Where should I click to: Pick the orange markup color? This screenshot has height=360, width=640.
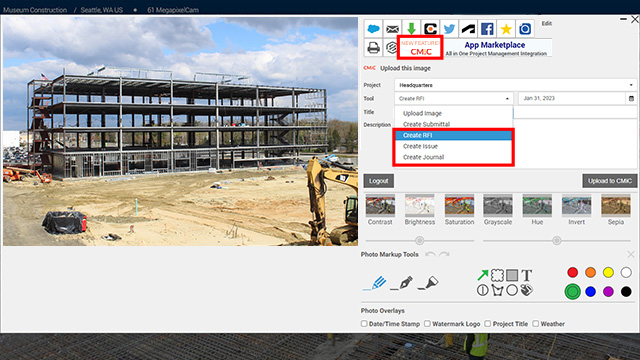coord(590,272)
